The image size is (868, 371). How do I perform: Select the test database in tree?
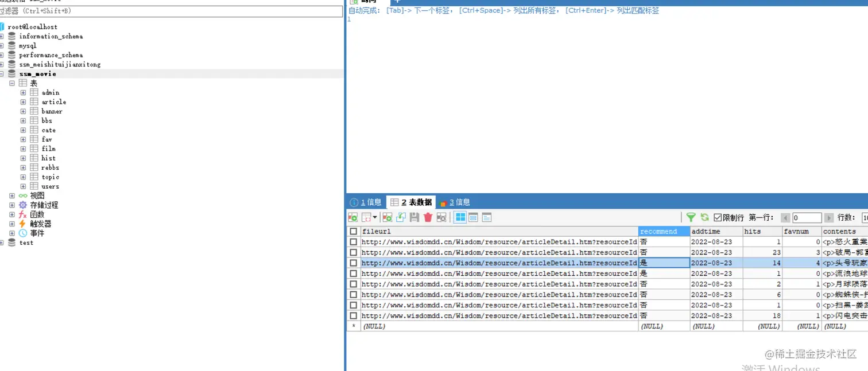tap(26, 243)
